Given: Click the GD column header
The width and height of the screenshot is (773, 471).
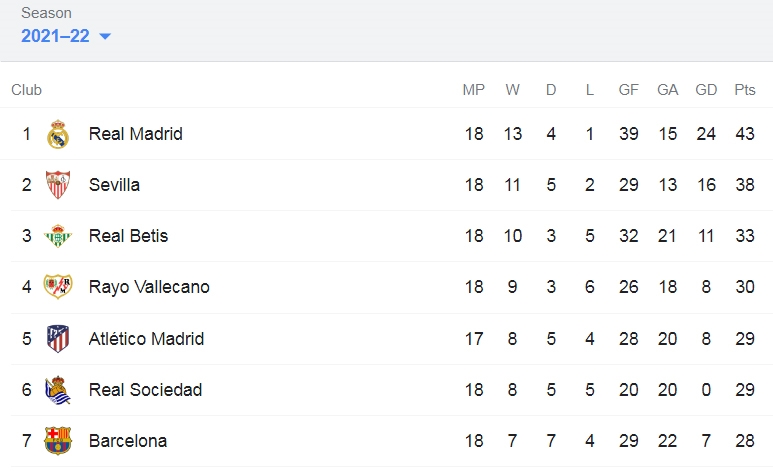Looking at the screenshot, I should 706,90.
